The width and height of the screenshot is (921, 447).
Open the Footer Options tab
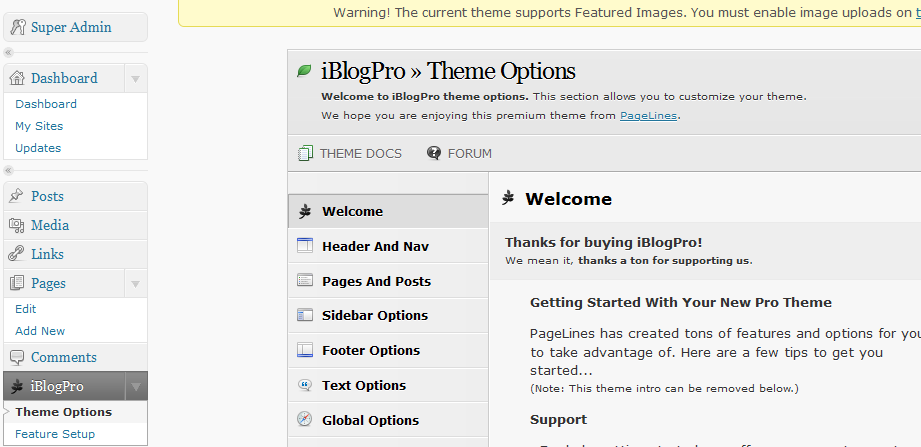tap(388, 350)
